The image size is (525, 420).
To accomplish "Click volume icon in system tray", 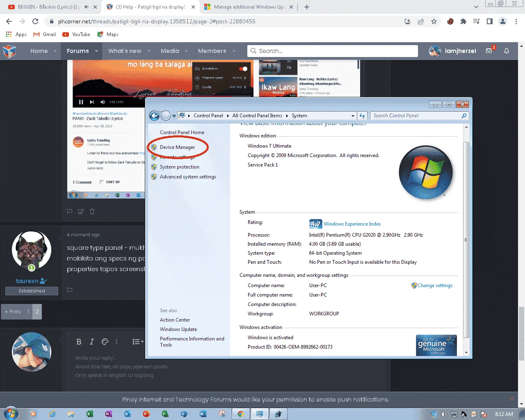I will click(x=444, y=414).
